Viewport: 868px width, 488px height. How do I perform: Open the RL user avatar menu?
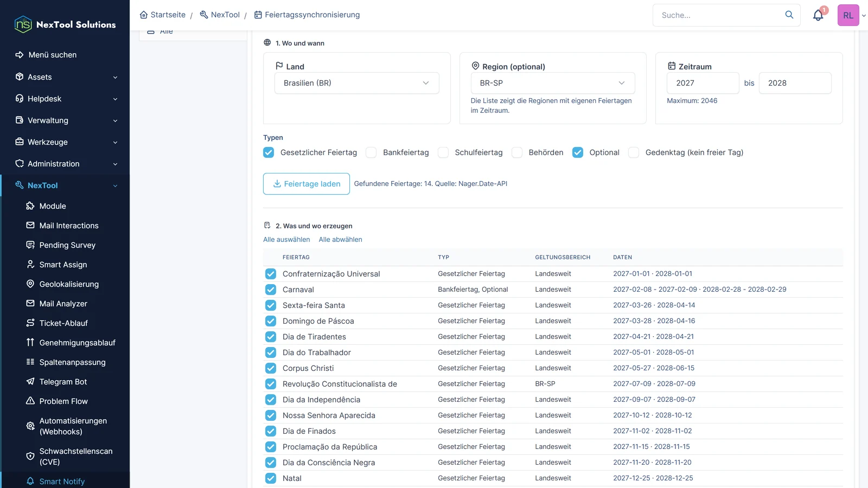(848, 15)
